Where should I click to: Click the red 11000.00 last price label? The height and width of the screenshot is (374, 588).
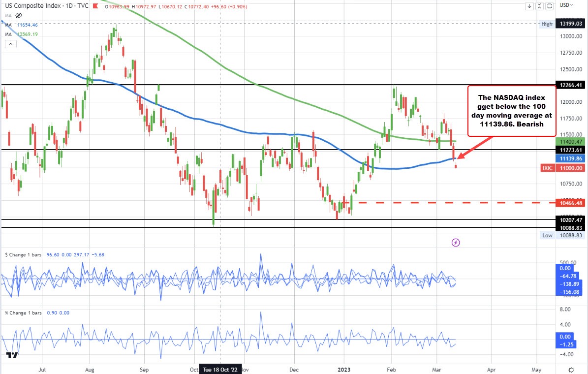click(x=570, y=168)
